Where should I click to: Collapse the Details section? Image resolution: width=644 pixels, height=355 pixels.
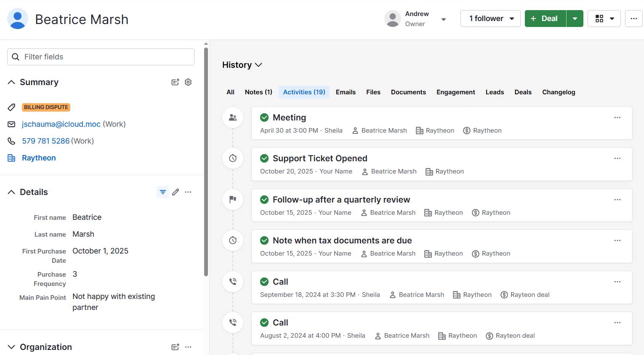click(11, 192)
